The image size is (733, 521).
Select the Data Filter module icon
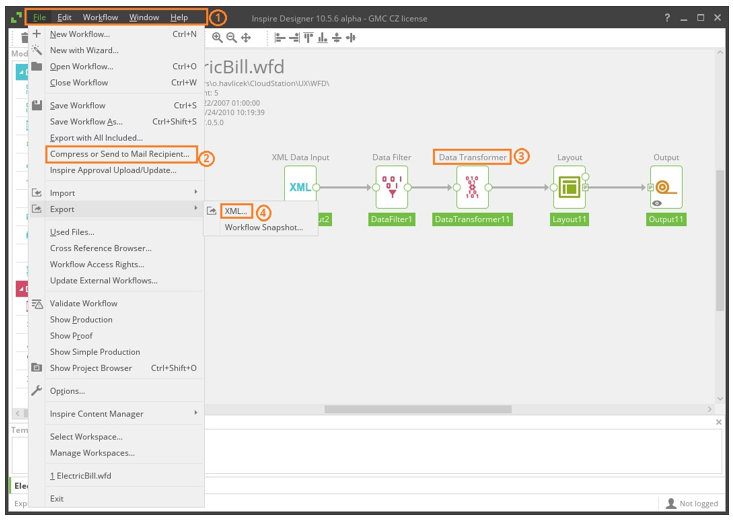pos(392,187)
